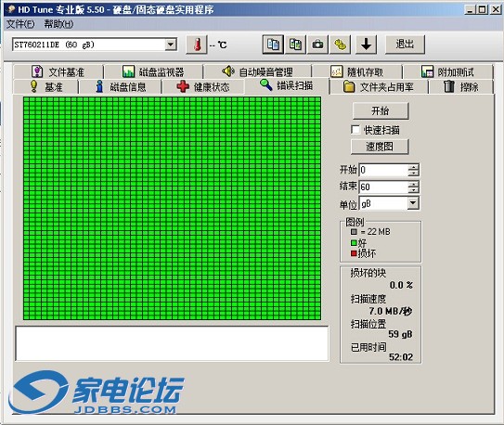
Task: Maximize the HD Tune window
Action: (x=482, y=9)
